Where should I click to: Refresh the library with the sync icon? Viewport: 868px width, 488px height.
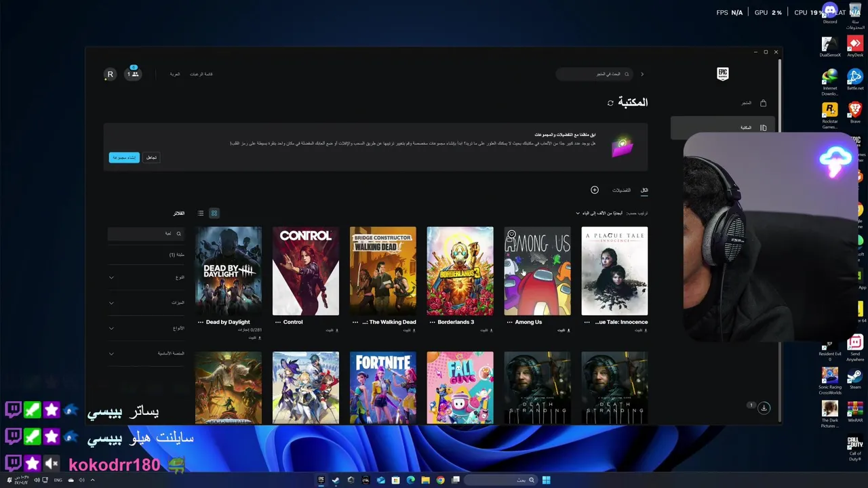click(610, 103)
